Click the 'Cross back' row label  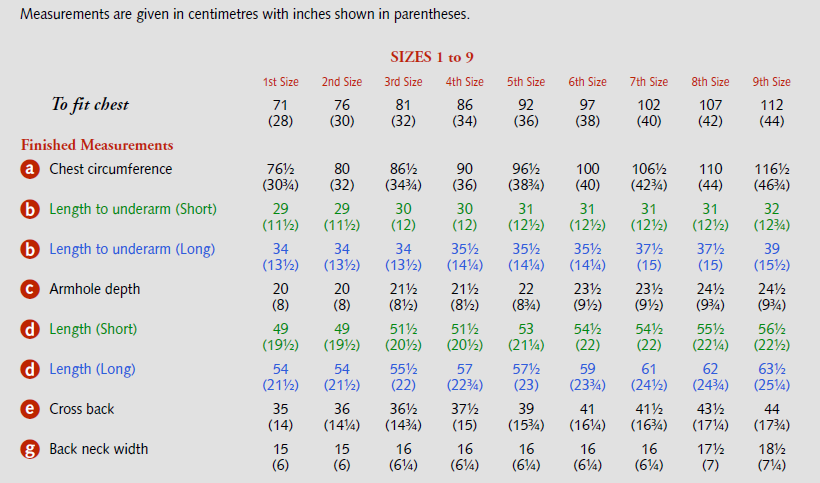[84, 409]
